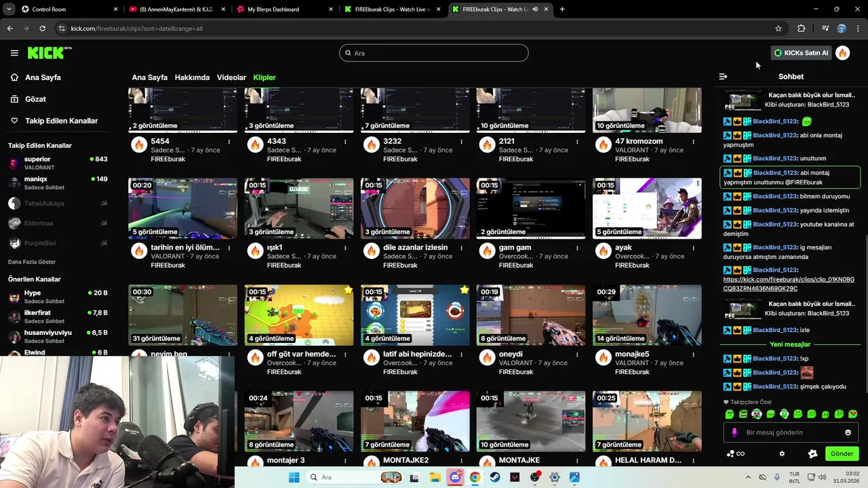Open options menu for clip gam gam

coord(577,248)
